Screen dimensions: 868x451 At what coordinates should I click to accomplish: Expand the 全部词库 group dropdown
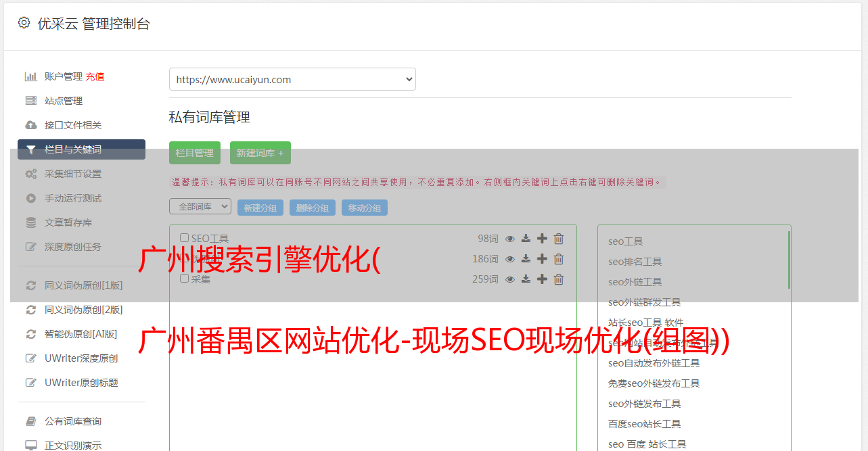click(200, 206)
